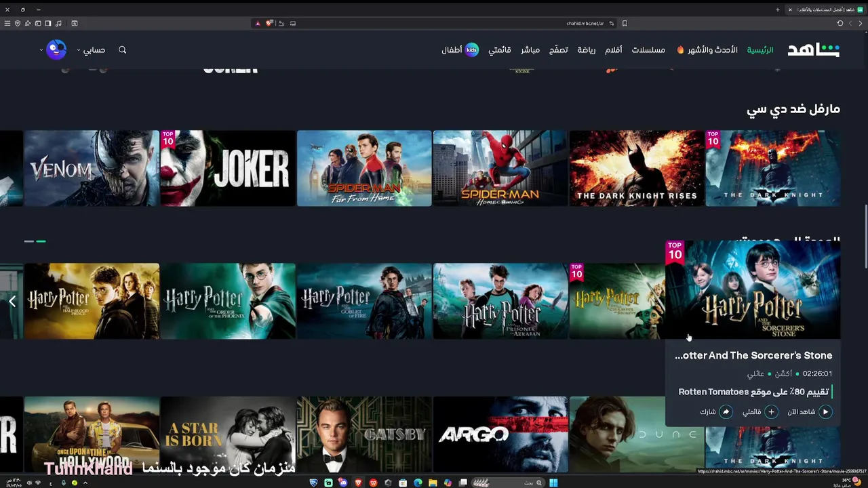The image size is (868, 488).
Task: Click the play icon next to شاهد الآن
Action: click(x=825, y=411)
